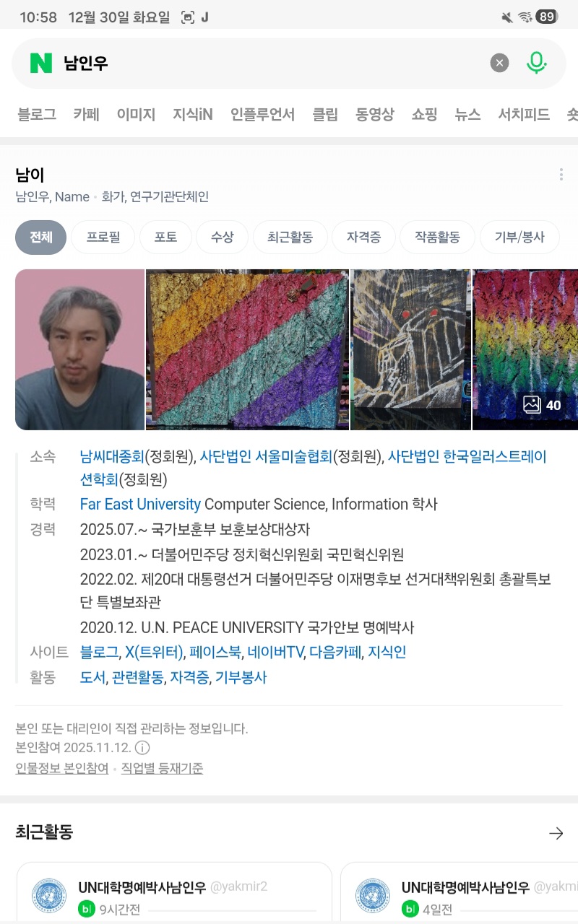578x924 pixels.
Task: Tap 인물정보 본인참여 link
Action: 62,769
